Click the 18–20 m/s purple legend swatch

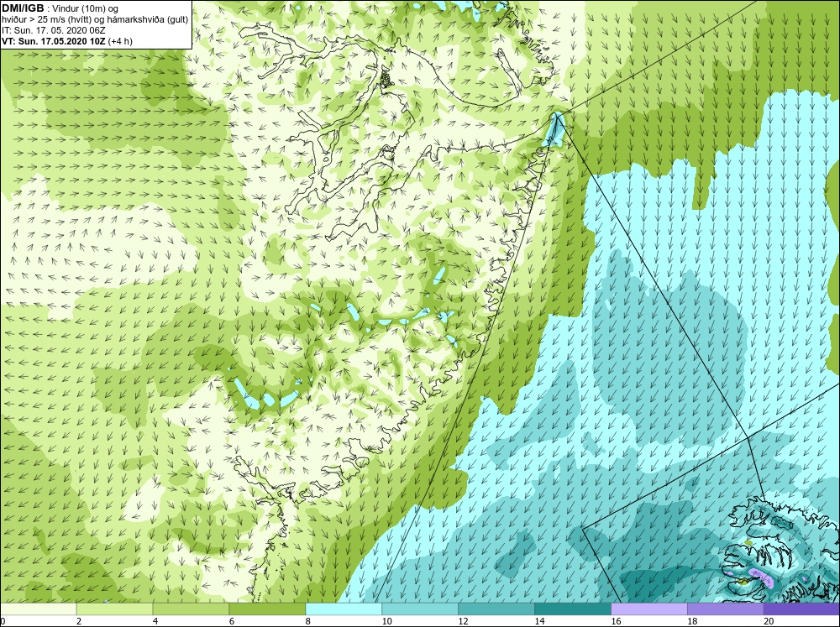(x=726, y=609)
